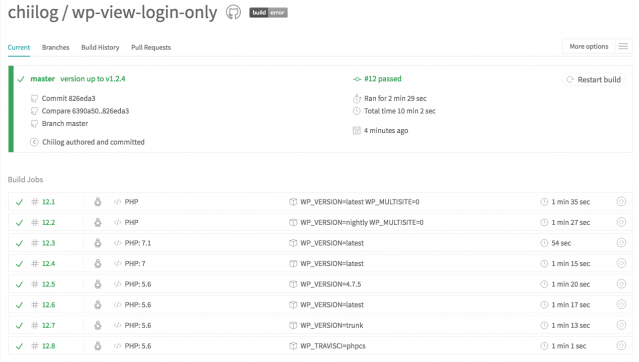Click the commit icon beside Commit 826eda3
The width and height of the screenshot is (639, 362).
click(x=34, y=98)
